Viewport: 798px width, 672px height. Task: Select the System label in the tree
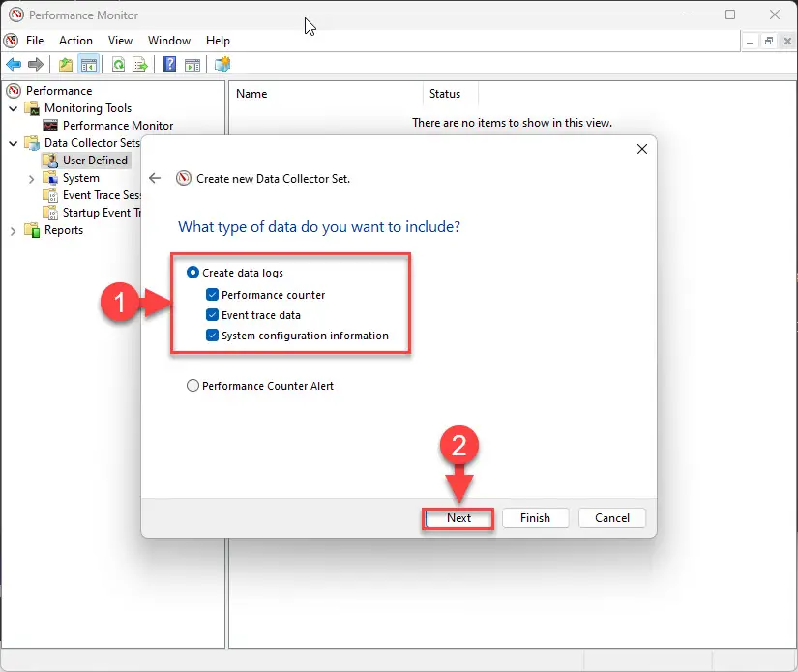pyautogui.click(x=81, y=178)
